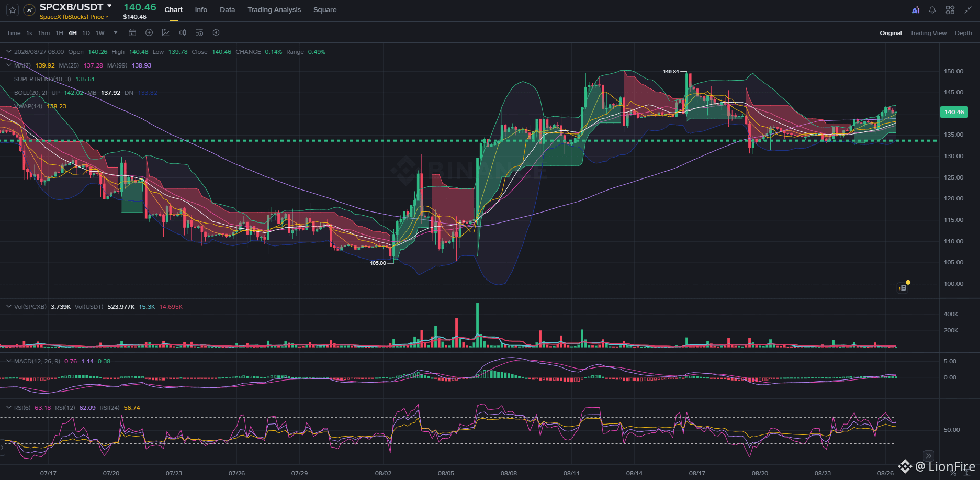This screenshot has height=480, width=980.
Task: Switch to the Data tab
Action: click(228, 10)
